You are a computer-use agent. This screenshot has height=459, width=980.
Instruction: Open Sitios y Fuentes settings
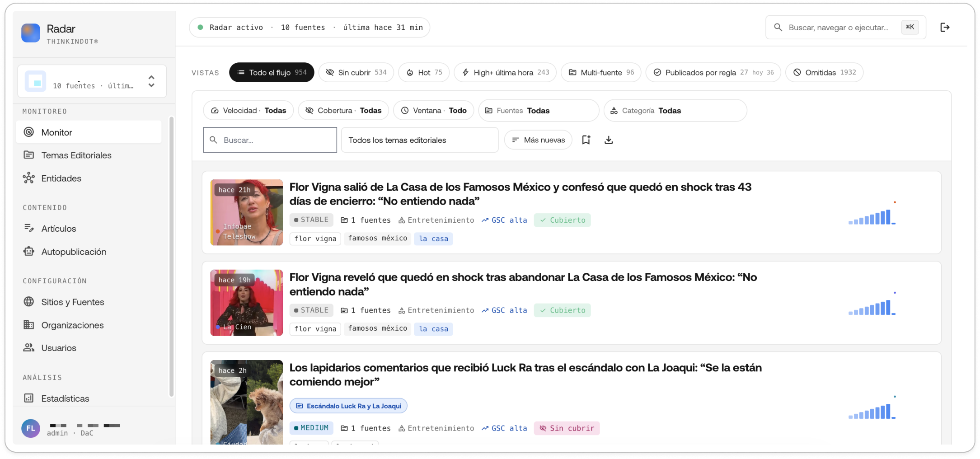89,302
